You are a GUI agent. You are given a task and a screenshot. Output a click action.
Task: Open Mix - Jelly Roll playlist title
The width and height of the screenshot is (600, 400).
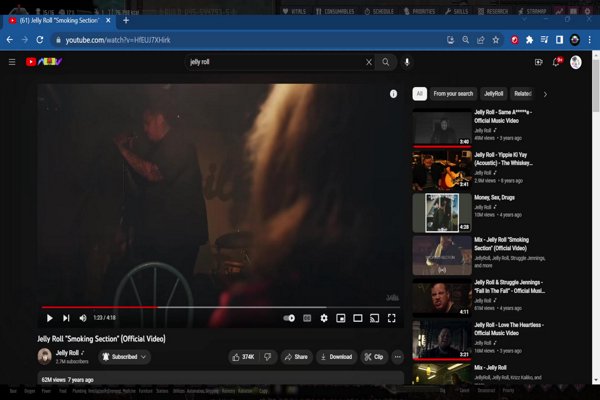(x=490, y=367)
